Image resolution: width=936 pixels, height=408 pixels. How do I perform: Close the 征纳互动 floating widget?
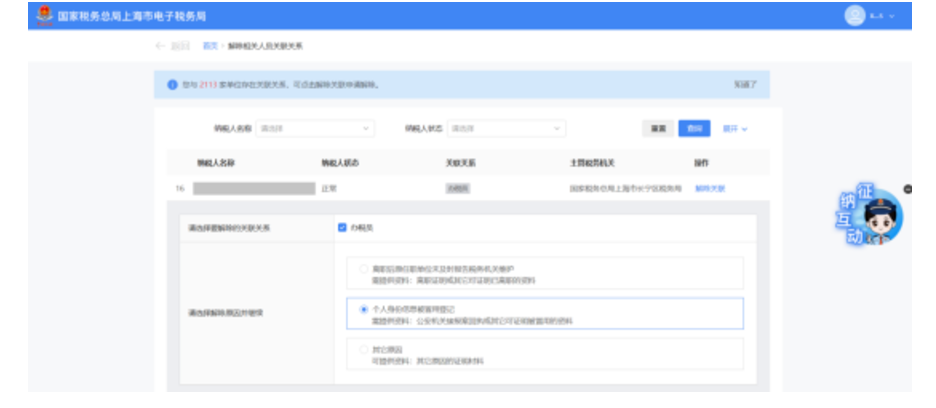pyautogui.click(x=908, y=189)
